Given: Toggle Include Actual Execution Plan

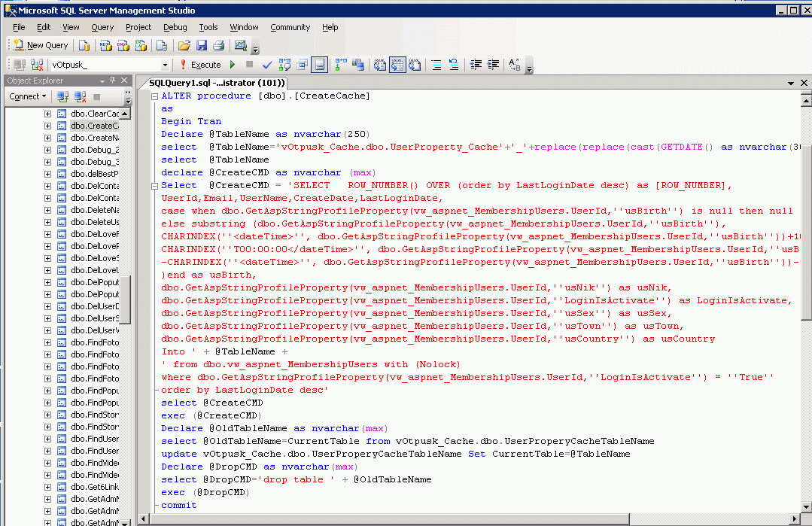Looking at the screenshot, I should click(x=341, y=65).
